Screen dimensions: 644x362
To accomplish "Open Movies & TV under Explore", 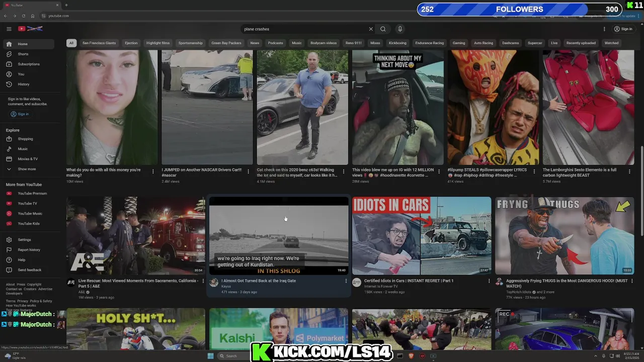I will pyautogui.click(x=28, y=159).
